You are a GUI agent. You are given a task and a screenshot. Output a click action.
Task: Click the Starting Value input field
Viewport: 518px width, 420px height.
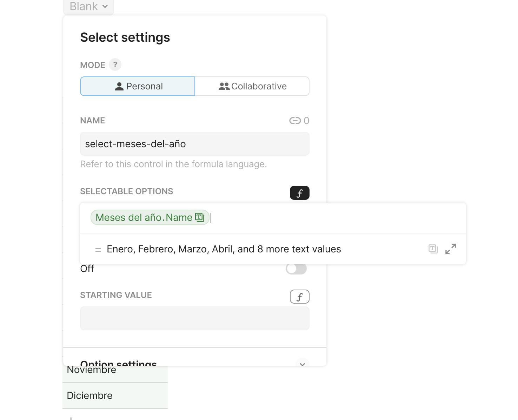(194, 318)
